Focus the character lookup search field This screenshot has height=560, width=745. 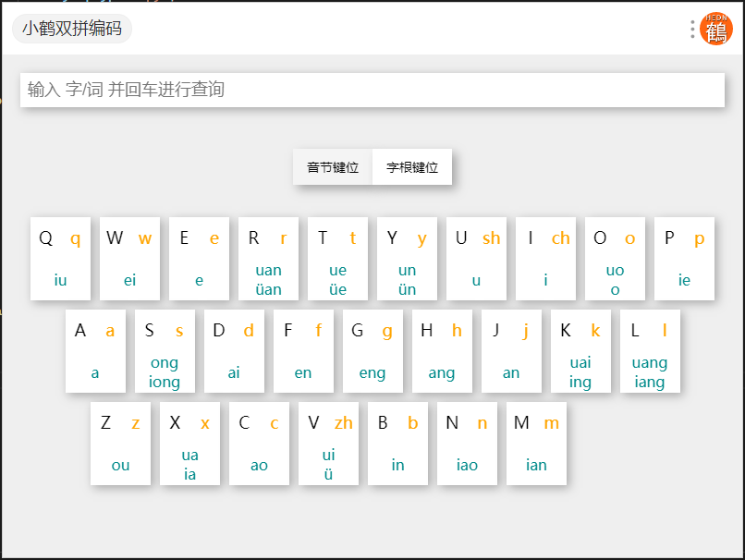372,90
